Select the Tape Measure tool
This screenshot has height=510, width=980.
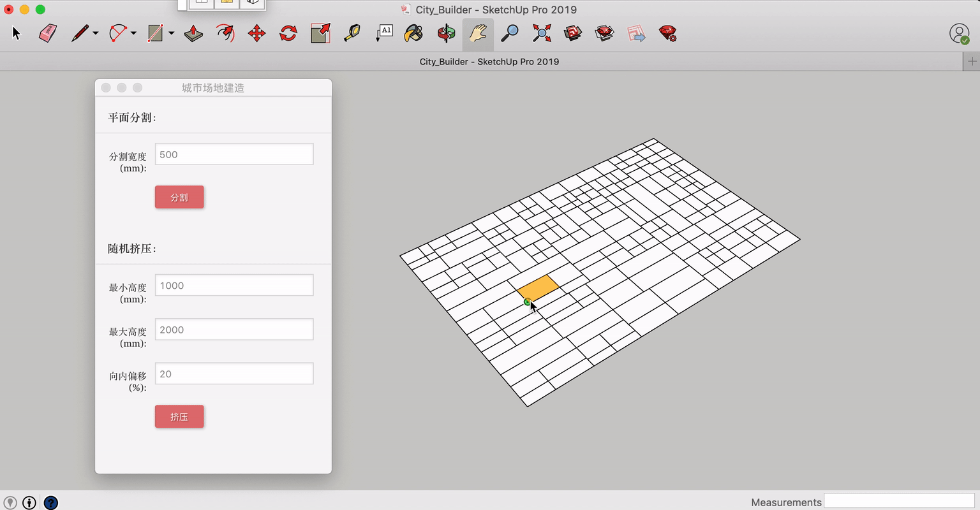(x=352, y=33)
